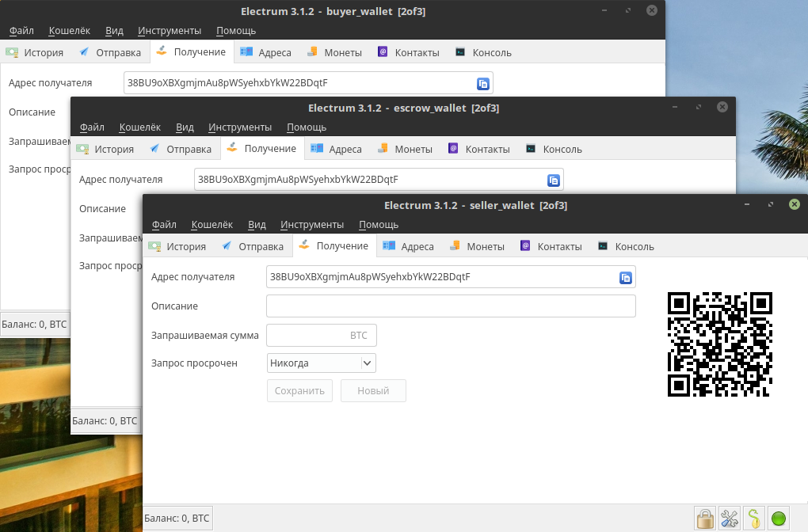Image resolution: width=808 pixels, height=532 pixels.
Task: Focus the Описание field in seller_wallet
Action: tap(451, 306)
